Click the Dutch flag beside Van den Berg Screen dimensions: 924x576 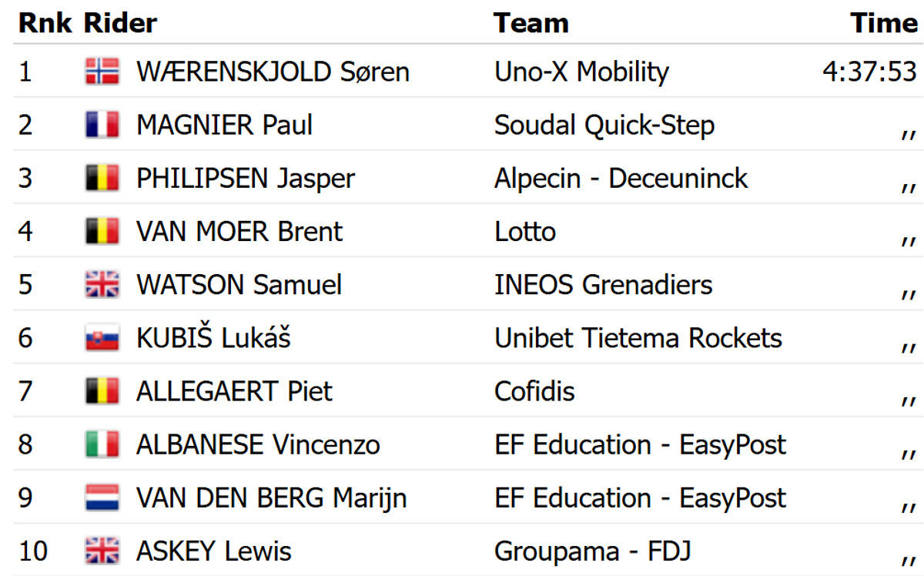pos(102,498)
